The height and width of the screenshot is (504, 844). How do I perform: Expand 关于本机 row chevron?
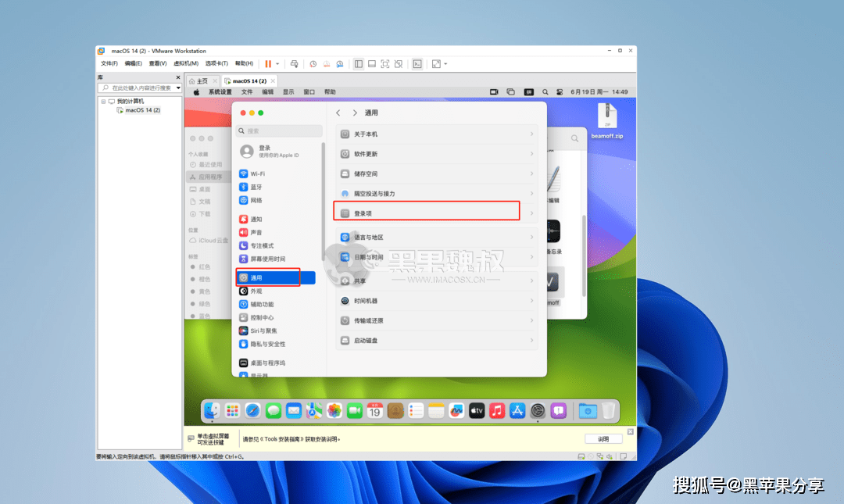531,134
